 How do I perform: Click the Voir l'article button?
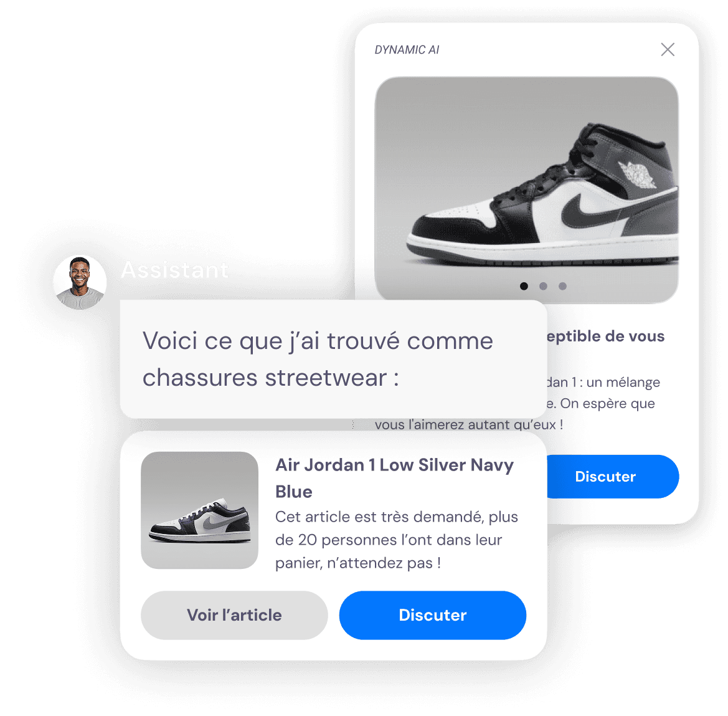tap(234, 614)
